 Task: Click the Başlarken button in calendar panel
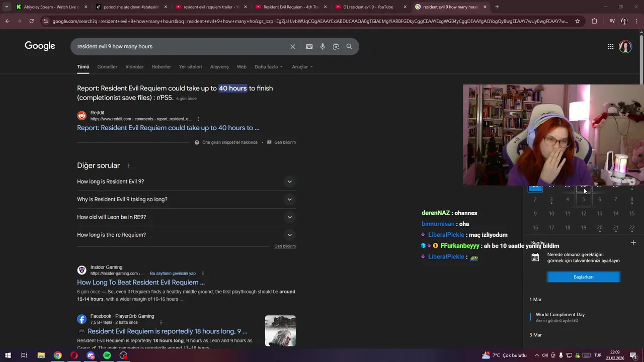click(x=584, y=277)
